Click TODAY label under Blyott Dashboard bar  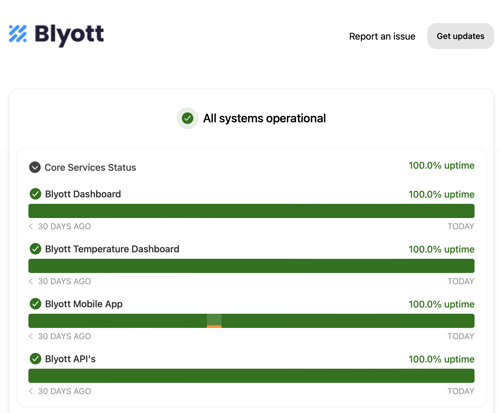[461, 226]
